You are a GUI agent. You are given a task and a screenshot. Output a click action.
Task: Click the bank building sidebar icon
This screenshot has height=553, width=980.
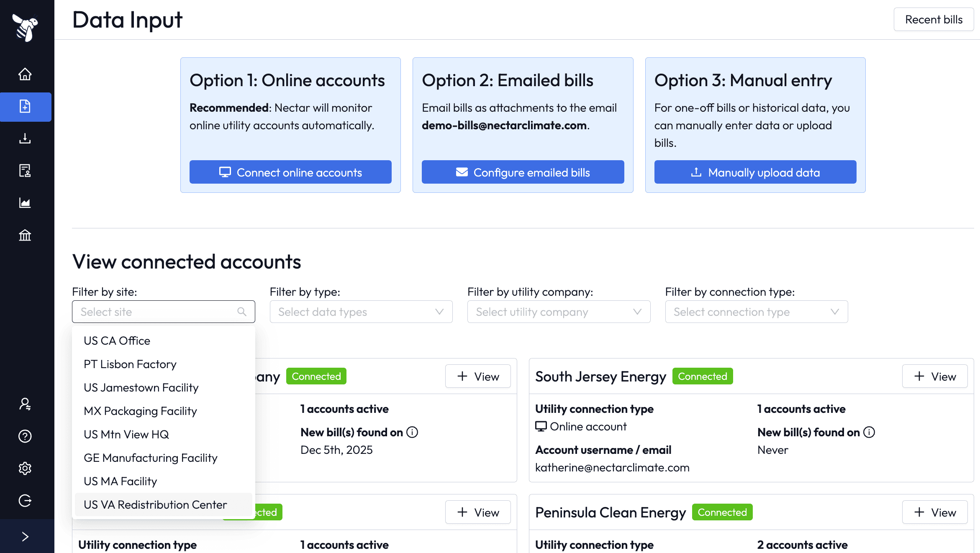click(25, 236)
